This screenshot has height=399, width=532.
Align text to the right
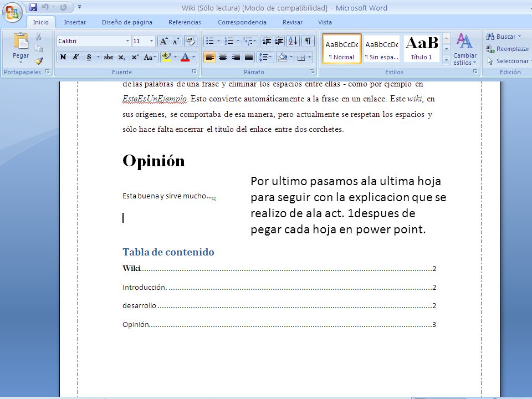click(x=236, y=57)
